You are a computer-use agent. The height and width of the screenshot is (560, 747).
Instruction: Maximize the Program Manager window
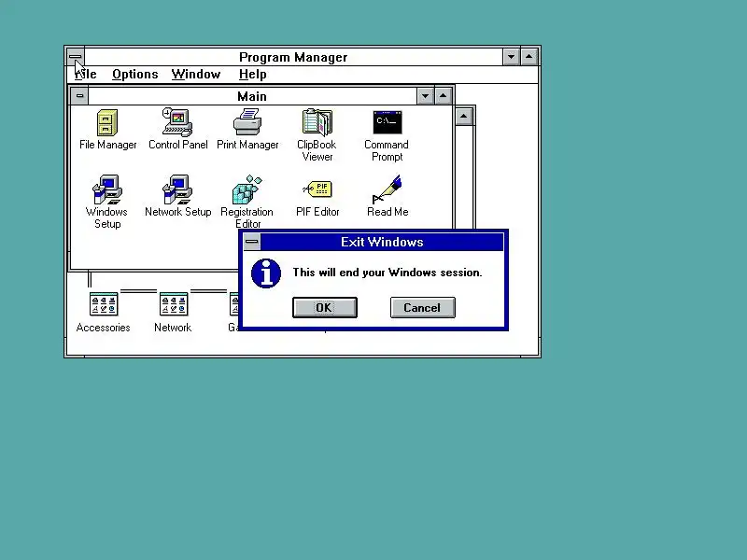point(529,57)
